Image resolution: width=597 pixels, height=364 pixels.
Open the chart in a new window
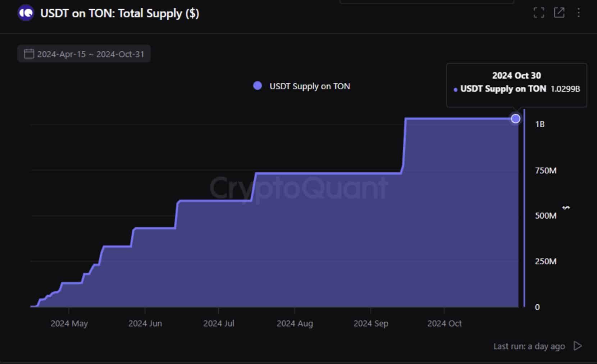pyautogui.click(x=560, y=13)
